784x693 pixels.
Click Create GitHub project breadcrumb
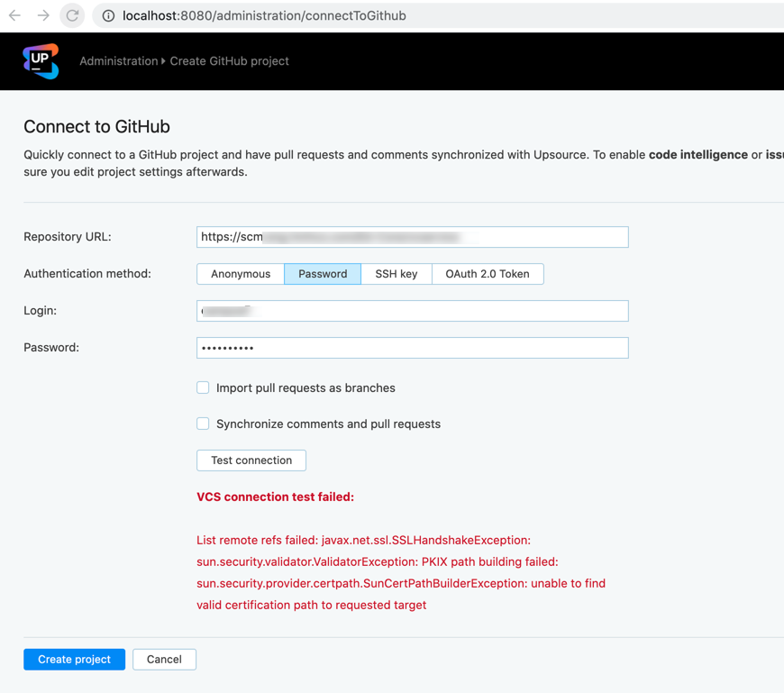pyautogui.click(x=229, y=61)
